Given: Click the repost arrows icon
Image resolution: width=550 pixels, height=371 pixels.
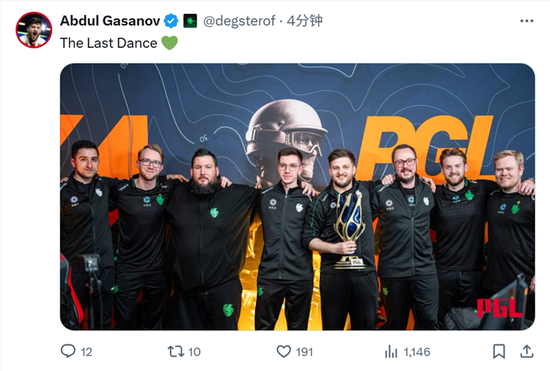Looking at the screenshot, I should 175,351.
